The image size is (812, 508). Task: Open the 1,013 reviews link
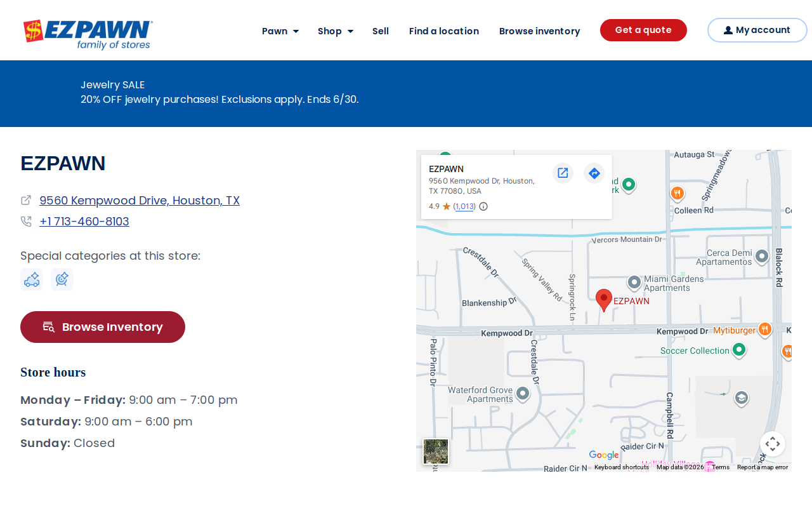click(x=465, y=206)
